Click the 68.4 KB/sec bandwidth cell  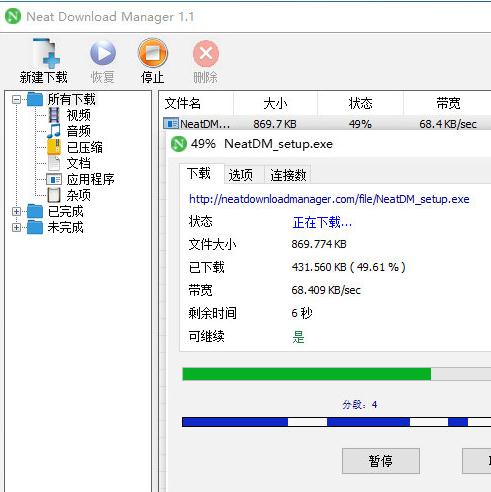pyautogui.click(x=448, y=124)
